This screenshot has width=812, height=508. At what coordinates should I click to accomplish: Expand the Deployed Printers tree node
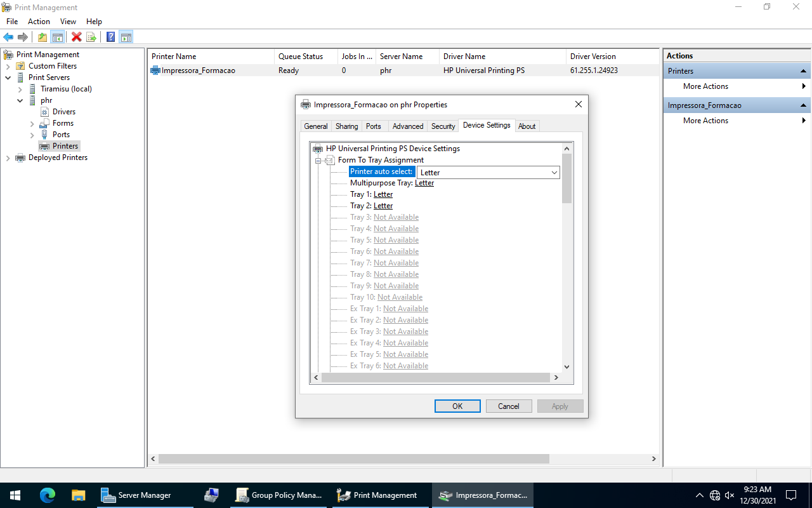point(8,157)
